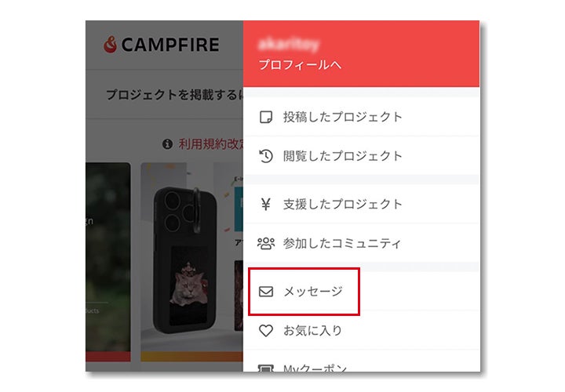
Task: Click the heart icon beside お気に入り
Action: (x=266, y=330)
